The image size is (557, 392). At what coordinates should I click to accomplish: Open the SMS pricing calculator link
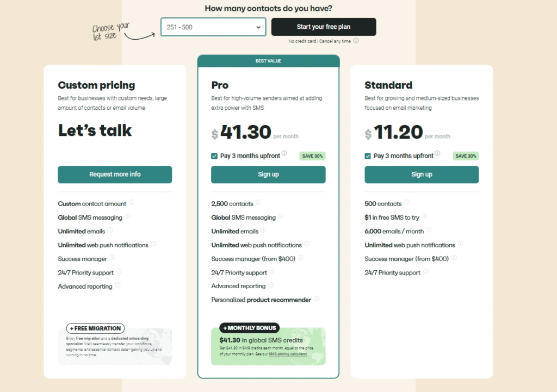[x=288, y=354]
